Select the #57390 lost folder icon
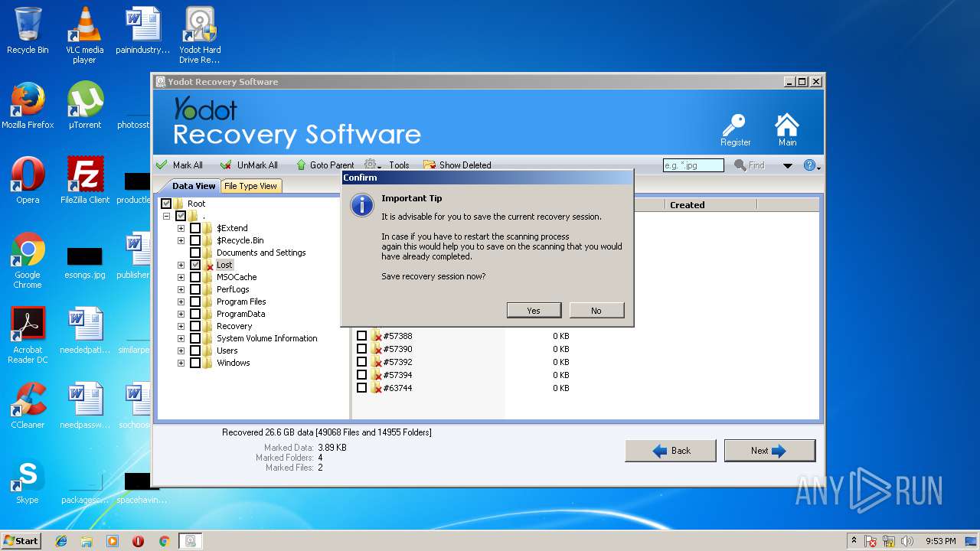Screen dimensions: 980x551 coord(376,349)
